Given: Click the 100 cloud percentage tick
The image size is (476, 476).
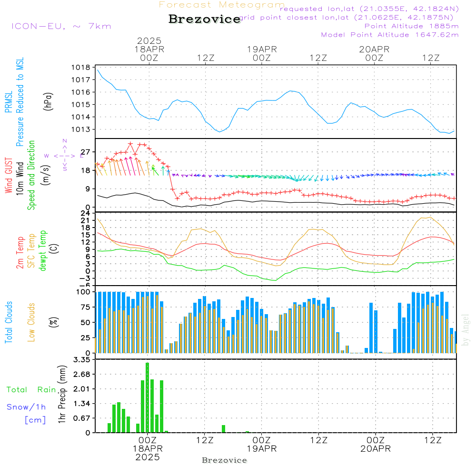Looking at the screenshot, I should pyautogui.click(x=83, y=292).
